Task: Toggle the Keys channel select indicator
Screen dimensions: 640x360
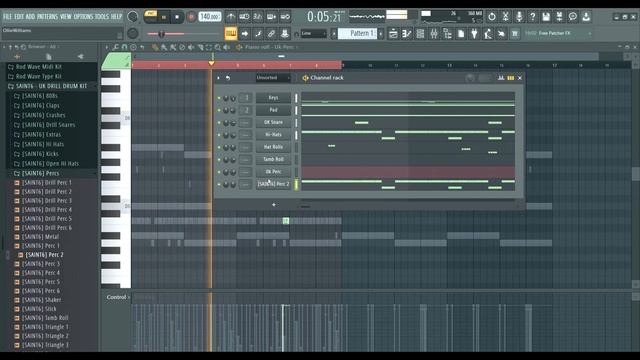Action: coord(296,98)
